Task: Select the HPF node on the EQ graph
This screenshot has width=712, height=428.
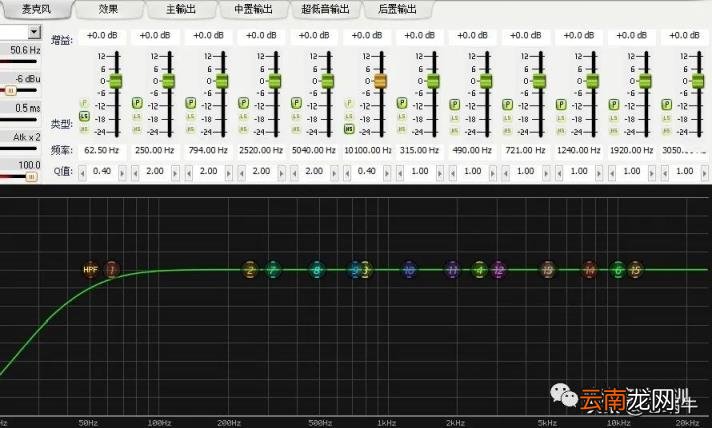Action: pyautogui.click(x=90, y=270)
